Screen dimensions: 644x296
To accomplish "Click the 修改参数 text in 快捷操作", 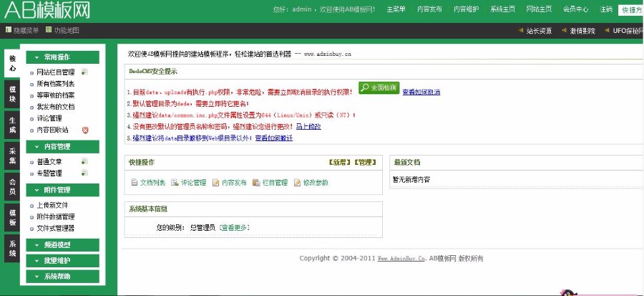I will pyautogui.click(x=316, y=183).
